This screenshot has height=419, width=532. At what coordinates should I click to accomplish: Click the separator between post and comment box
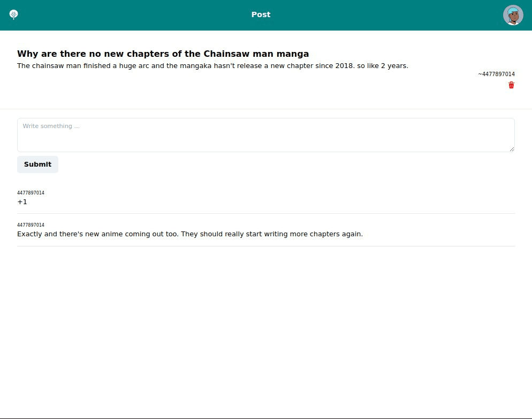(x=266, y=109)
